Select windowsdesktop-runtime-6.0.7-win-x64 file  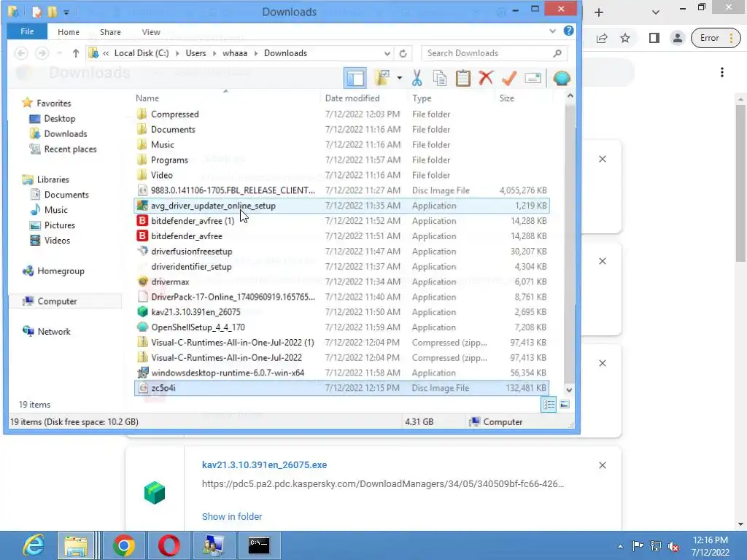coord(228,373)
